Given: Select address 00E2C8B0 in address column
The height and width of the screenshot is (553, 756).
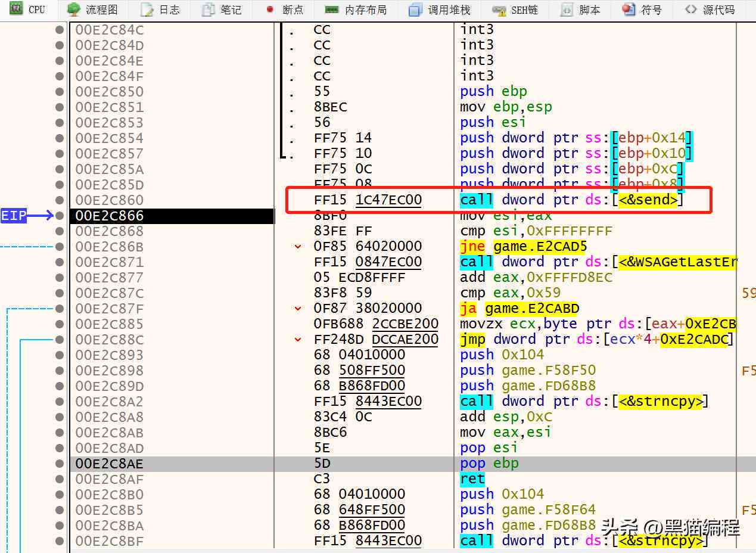Looking at the screenshot, I should click(110, 495).
